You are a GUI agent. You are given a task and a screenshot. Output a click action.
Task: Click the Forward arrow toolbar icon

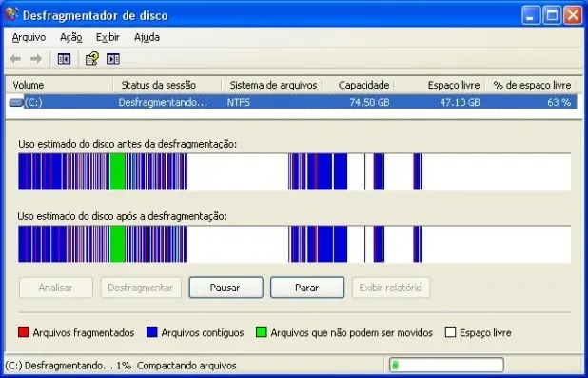tap(36, 59)
